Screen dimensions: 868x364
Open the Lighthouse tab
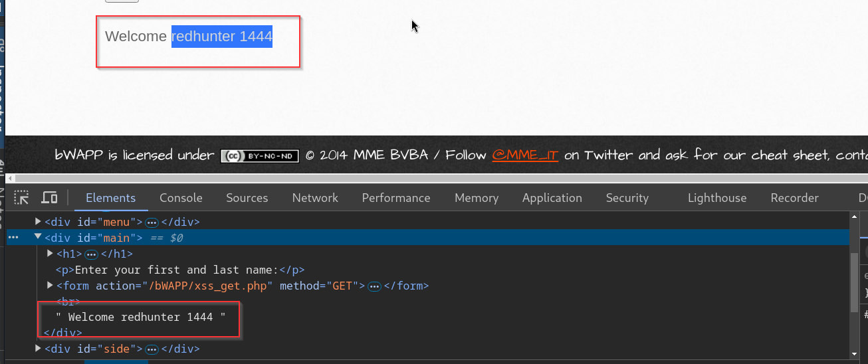716,198
